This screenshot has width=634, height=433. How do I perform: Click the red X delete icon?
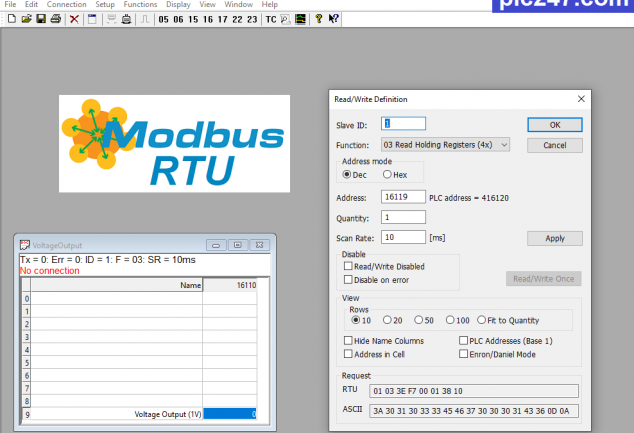point(74,19)
